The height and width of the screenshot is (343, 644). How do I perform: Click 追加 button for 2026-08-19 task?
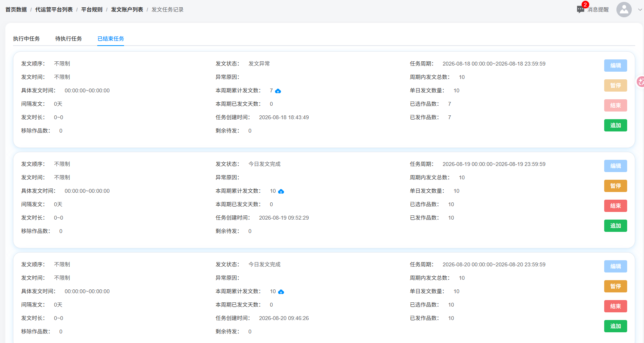pyautogui.click(x=616, y=226)
